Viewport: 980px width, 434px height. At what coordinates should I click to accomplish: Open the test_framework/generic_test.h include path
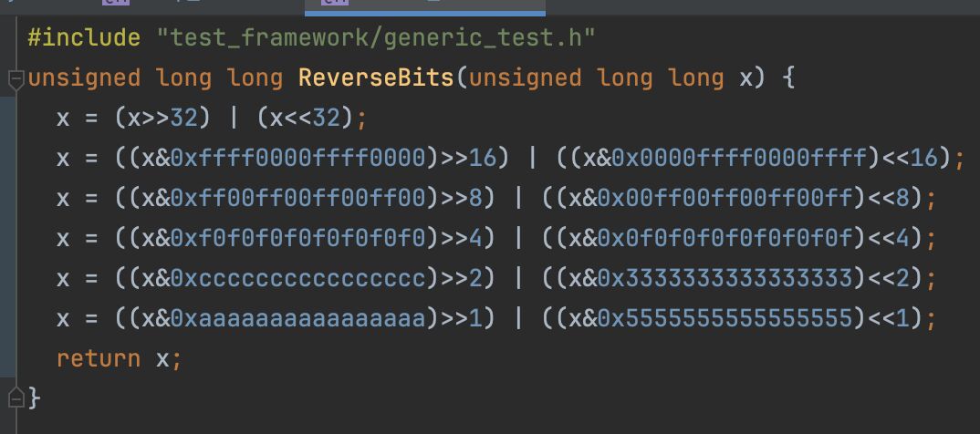[376, 38]
